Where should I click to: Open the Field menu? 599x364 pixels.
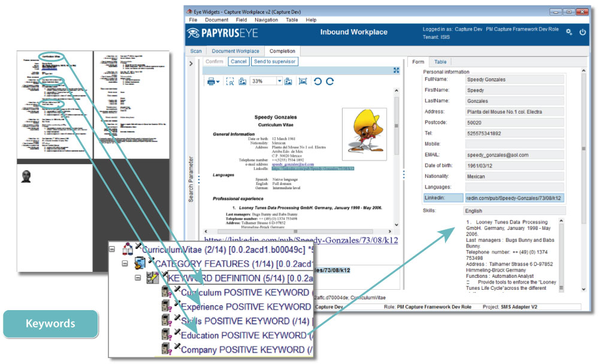[x=241, y=20]
